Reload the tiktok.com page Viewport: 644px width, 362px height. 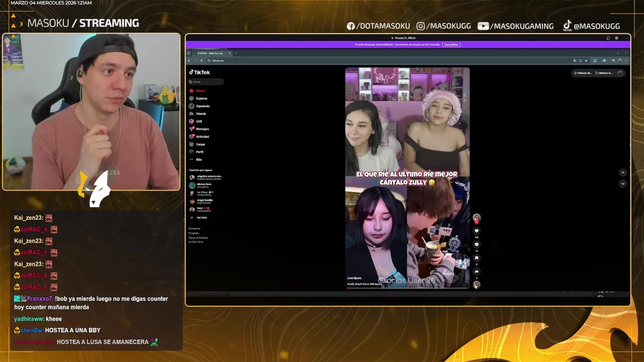(x=201, y=60)
